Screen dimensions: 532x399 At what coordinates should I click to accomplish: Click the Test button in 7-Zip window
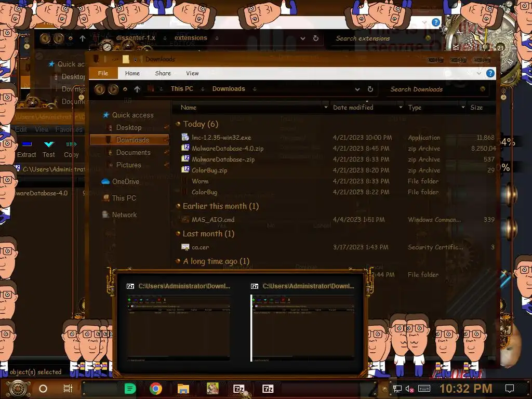click(x=48, y=150)
